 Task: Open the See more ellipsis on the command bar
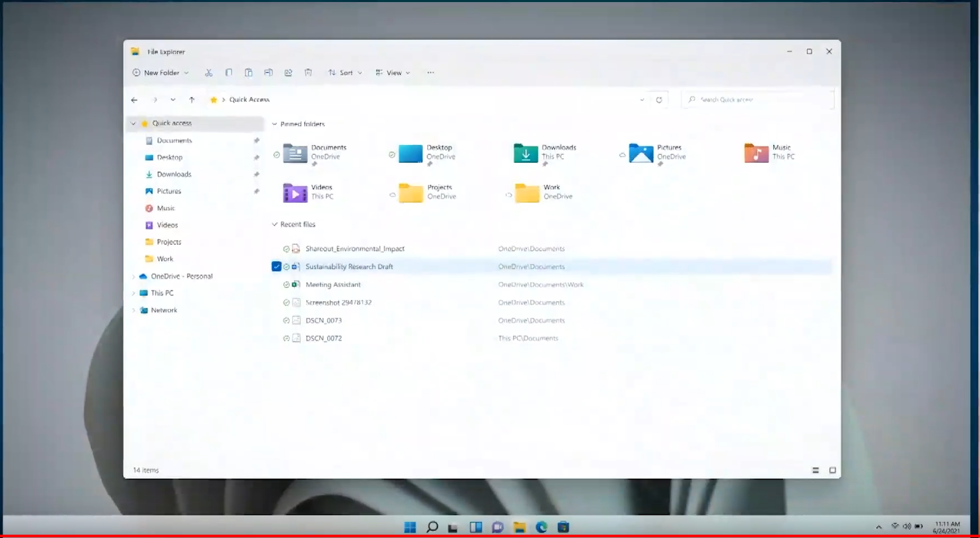(x=430, y=72)
